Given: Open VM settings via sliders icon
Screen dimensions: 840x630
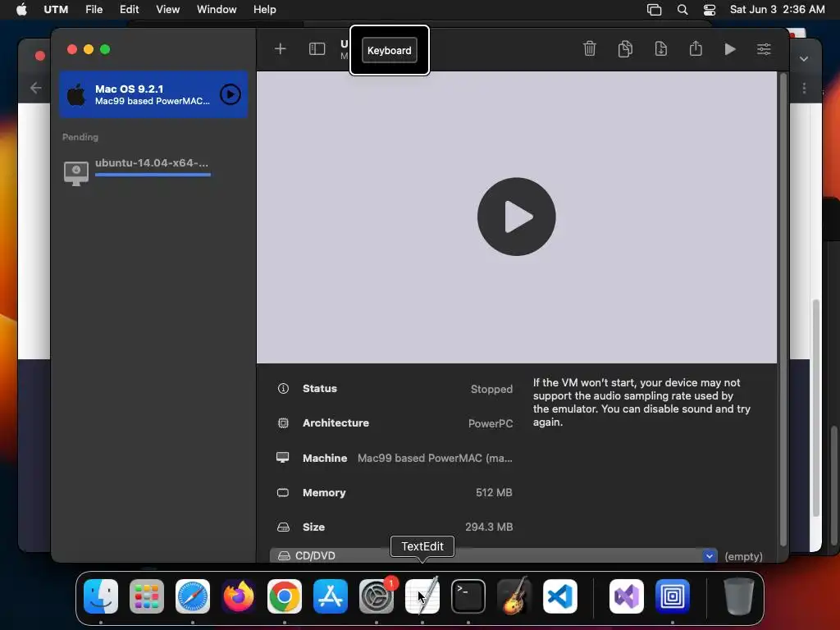Looking at the screenshot, I should 764,49.
